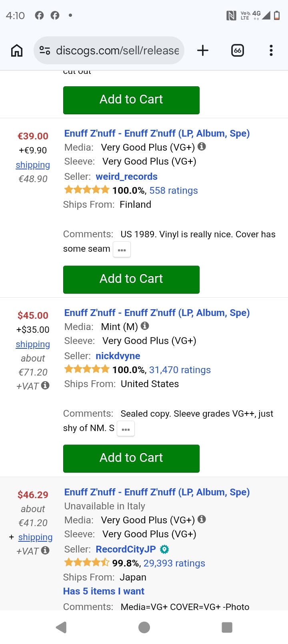Tap info icon next to Mint (M) media
The width and height of the screenshot is (288, 644).
pos(145,326)
